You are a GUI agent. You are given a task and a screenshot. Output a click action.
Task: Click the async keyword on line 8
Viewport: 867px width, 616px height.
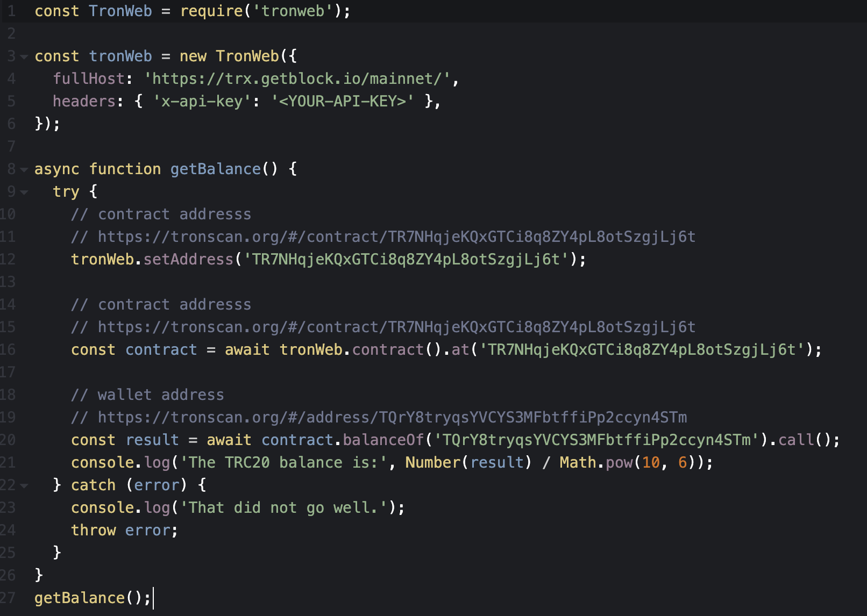click(x=56, y=169)
